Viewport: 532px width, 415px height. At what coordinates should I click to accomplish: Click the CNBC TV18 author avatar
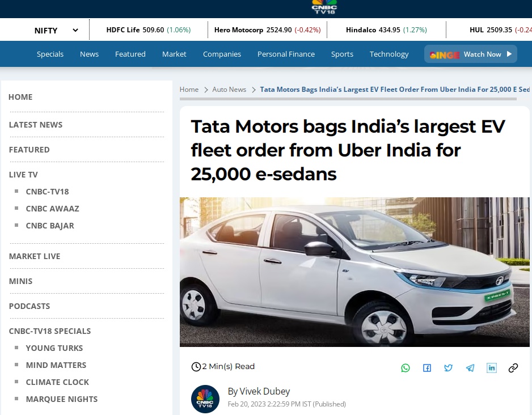pyautogui.click(x=205, y=399)
